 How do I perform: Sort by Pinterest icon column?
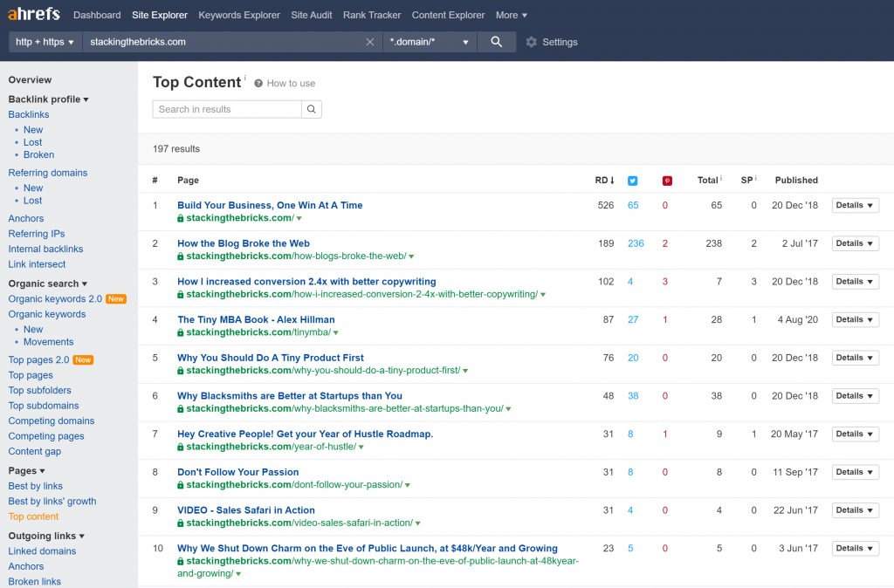[x=667, y=181]
